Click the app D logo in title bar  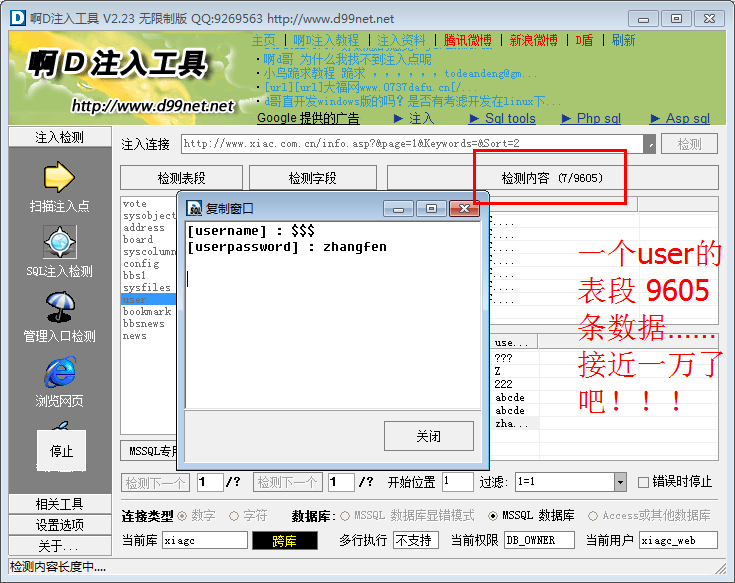(18, 18)
